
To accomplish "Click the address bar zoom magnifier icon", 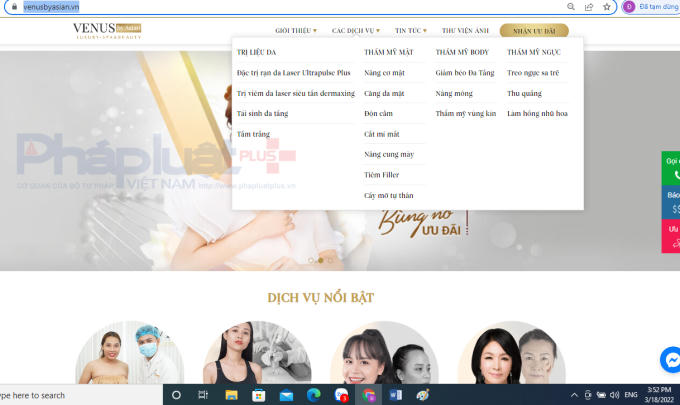I will 571,7.
